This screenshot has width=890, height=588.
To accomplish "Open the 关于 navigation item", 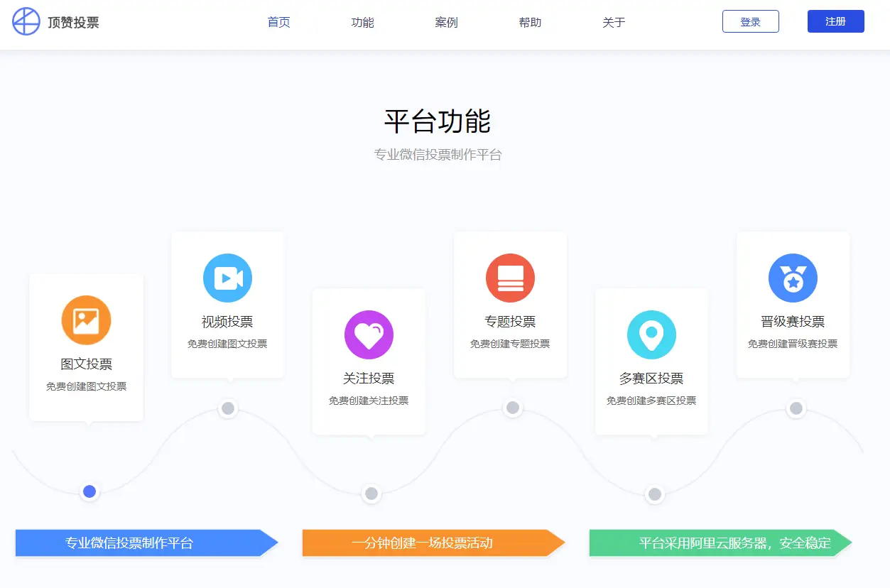I will [614, 22].
